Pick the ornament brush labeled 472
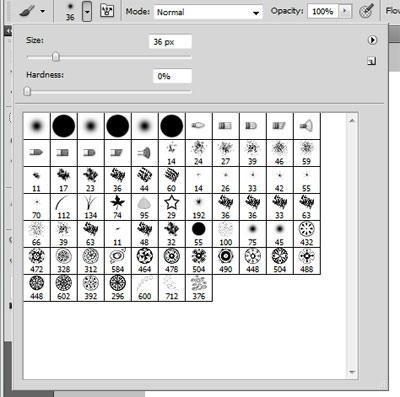The image size is (400, 397). point(37,261)
